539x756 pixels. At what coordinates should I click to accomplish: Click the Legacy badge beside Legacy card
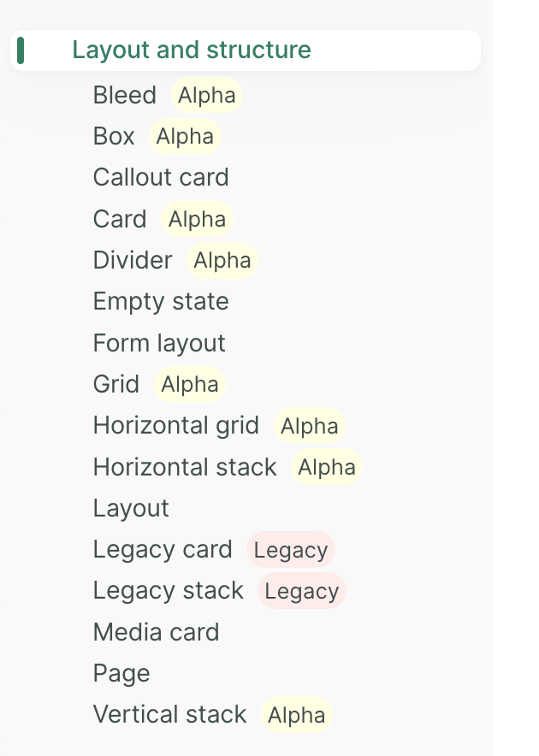point(291,550)
